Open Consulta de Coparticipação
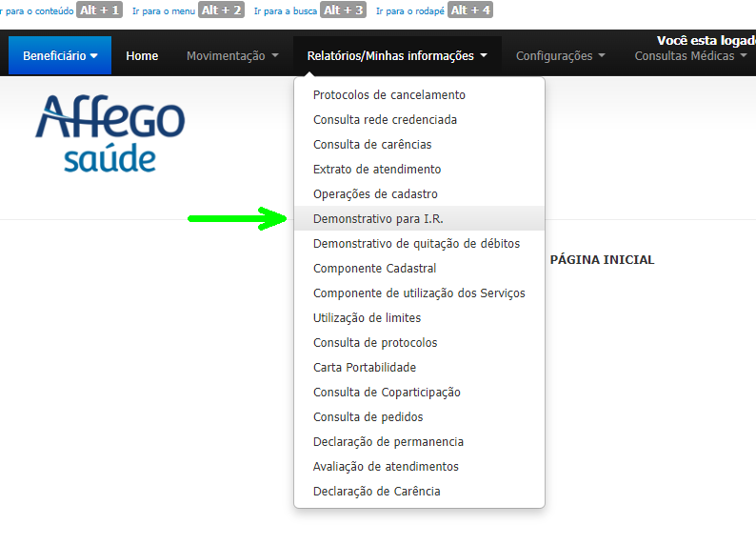 coord(387,393)
